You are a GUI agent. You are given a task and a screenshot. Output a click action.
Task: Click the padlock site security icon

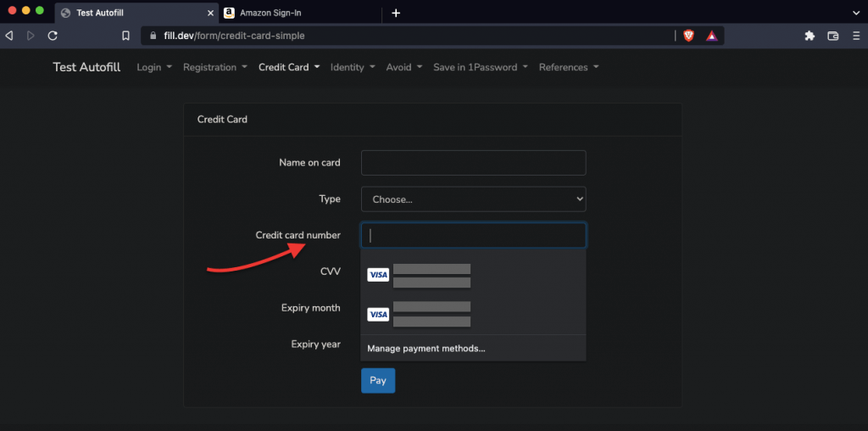point(153,36)
